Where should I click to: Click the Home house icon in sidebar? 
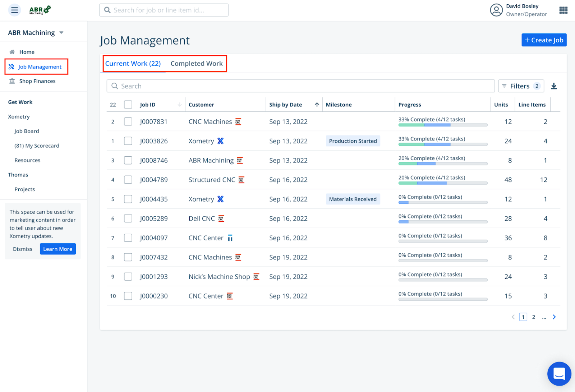point(12,52)
